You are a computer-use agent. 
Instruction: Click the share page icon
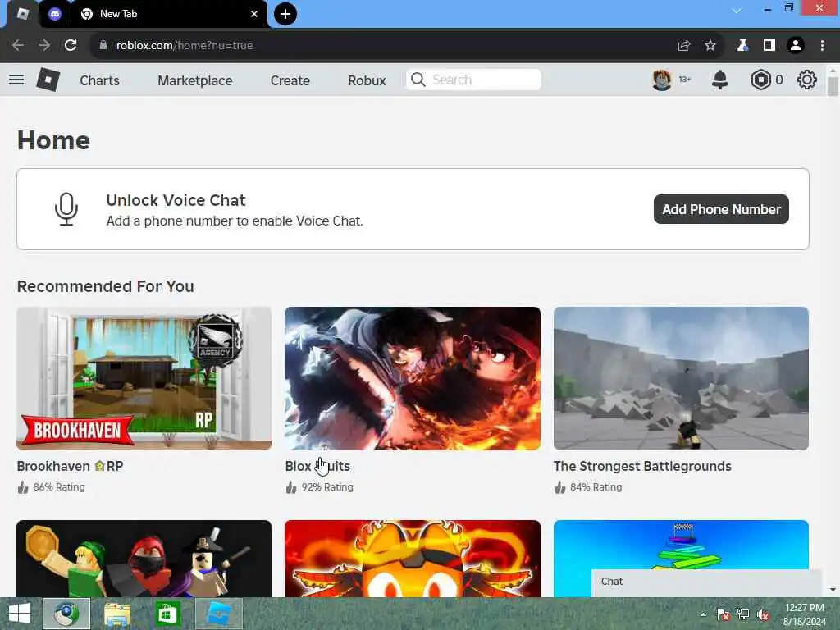pos(684,46)
